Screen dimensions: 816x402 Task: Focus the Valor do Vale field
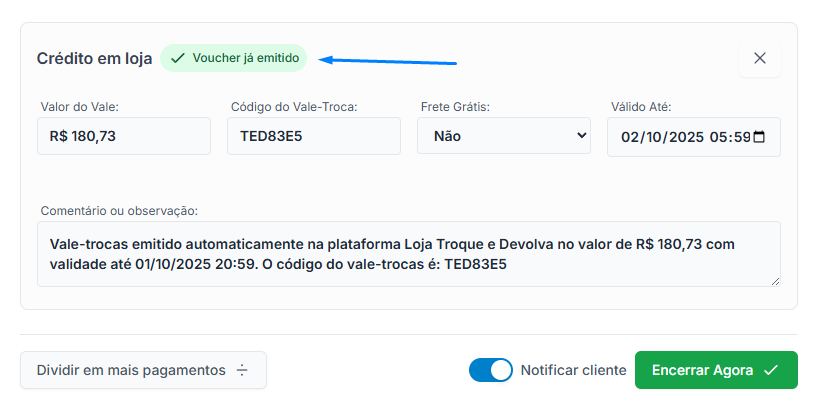(x=124, y=136)
